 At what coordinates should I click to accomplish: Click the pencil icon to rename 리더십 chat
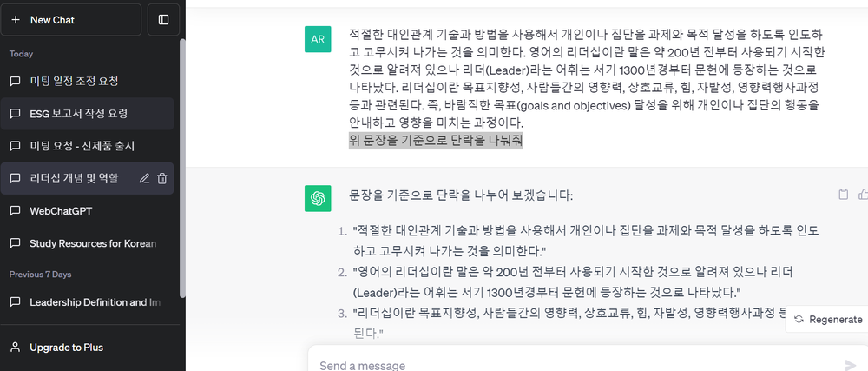pyautogui.click(x=144, y=178)
